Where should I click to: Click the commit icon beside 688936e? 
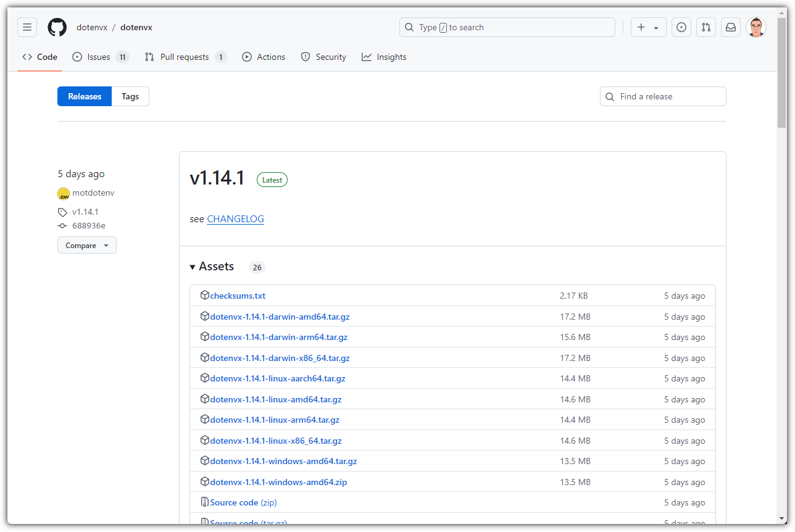pos(62,226)
